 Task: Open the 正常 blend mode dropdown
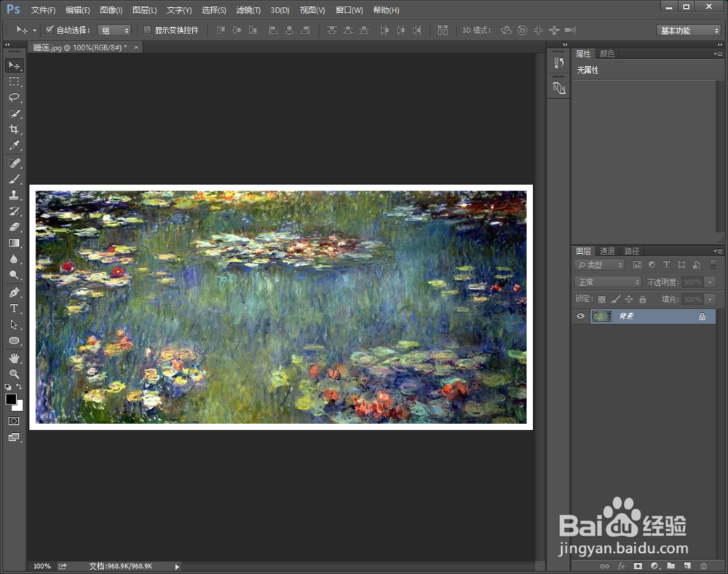pos(608,282)
